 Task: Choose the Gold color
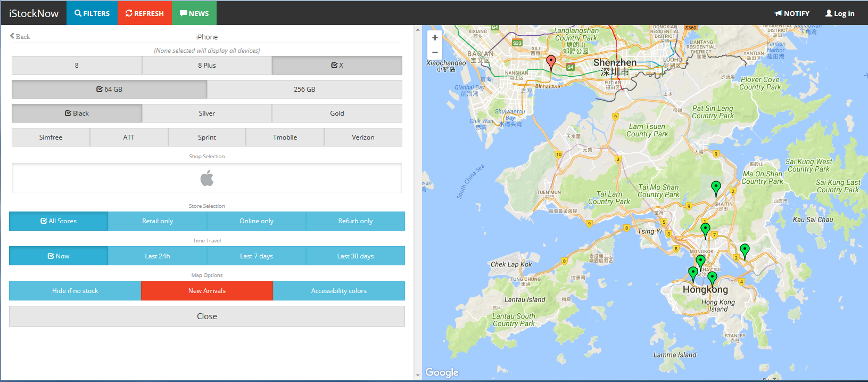337,113
